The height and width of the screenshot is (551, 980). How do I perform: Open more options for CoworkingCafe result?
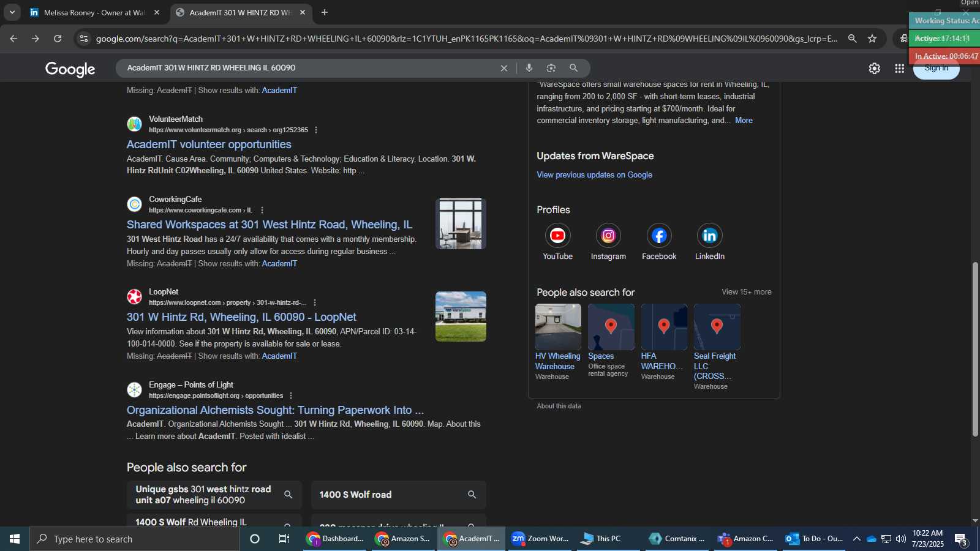(x=262, y=210)
